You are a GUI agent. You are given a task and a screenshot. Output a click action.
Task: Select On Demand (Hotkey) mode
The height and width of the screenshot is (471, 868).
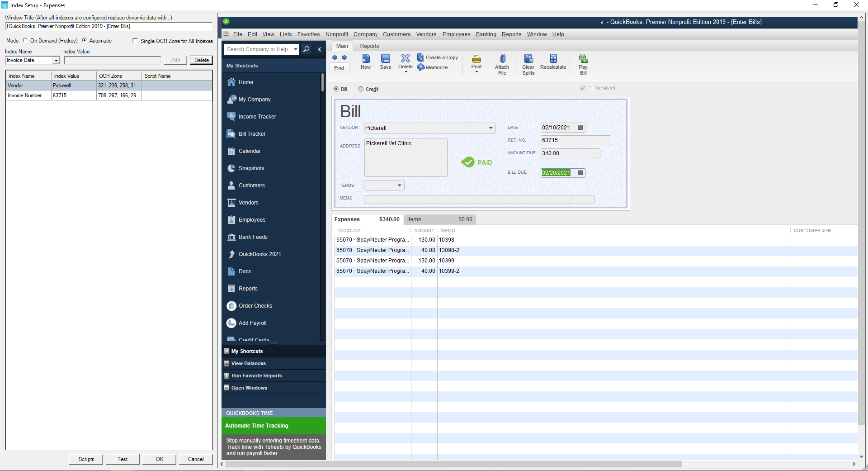pos(25,40)
